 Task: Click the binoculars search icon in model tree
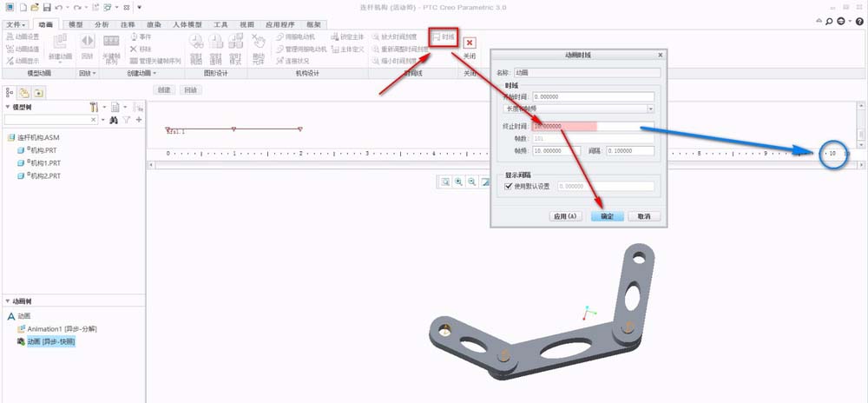[113, 120]
